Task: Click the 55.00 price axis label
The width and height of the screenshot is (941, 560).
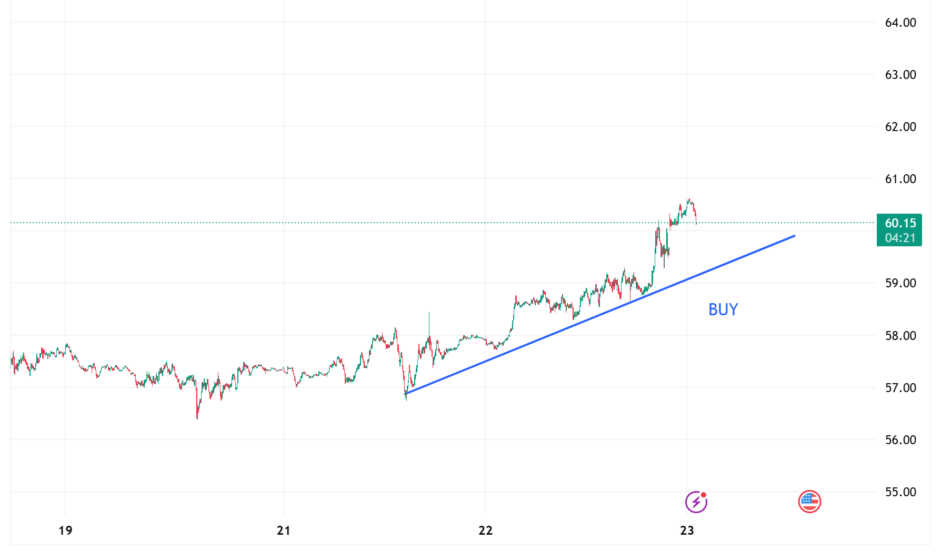Action: (x=900, y=492)
